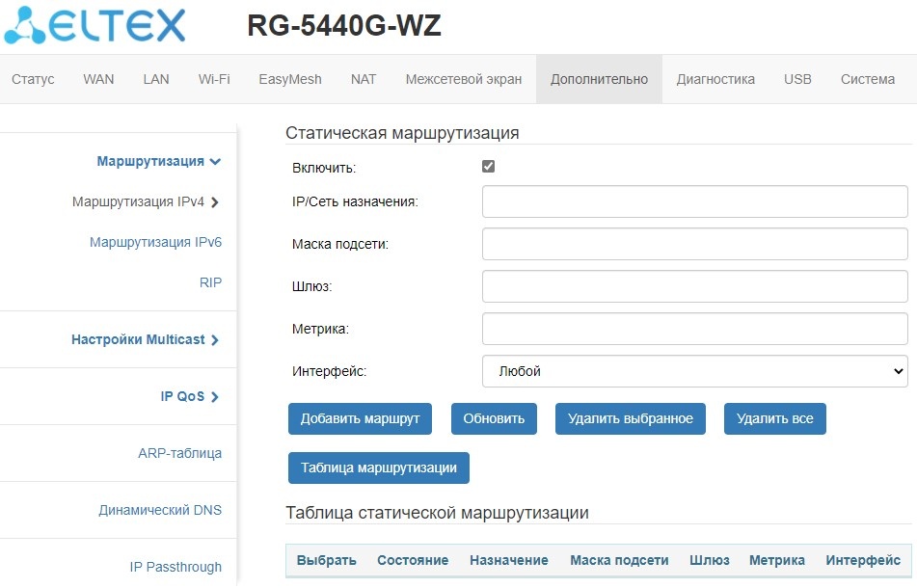Expand the IP QoS section

pyautogui.click(x=190, y=396)
